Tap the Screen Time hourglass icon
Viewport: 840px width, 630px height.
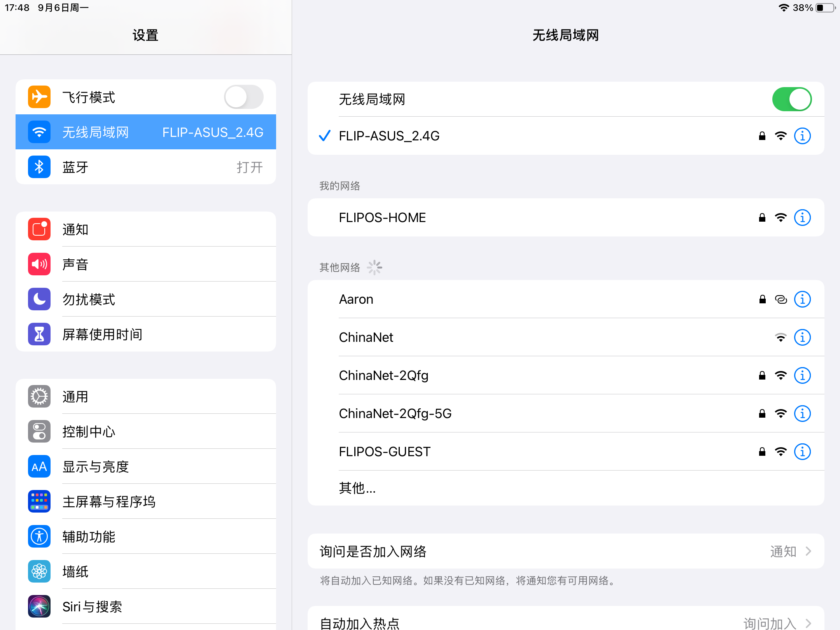click(39, 334)
